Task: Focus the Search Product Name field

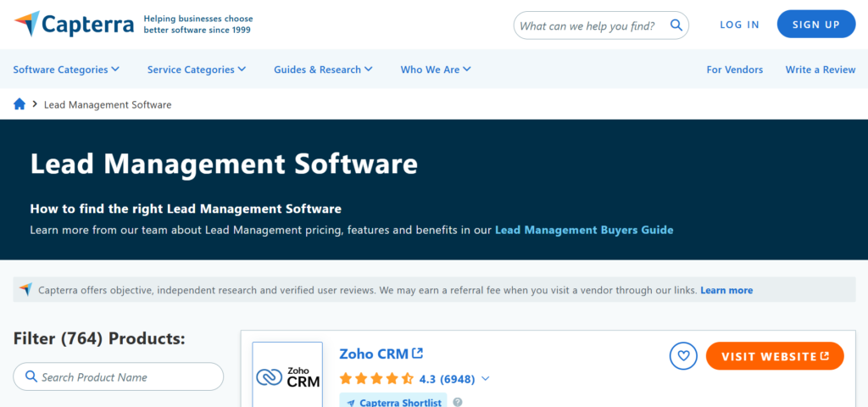Action: [x=119, y=376]
